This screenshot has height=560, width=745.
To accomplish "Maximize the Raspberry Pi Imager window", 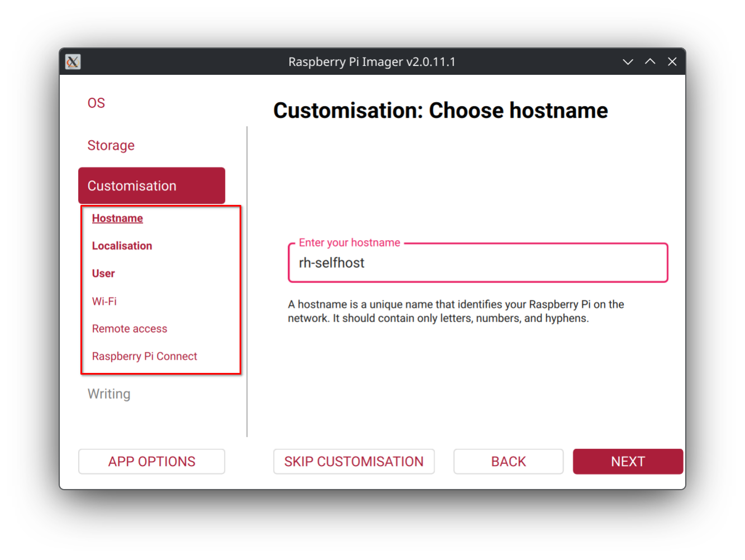I will (650, 61).
